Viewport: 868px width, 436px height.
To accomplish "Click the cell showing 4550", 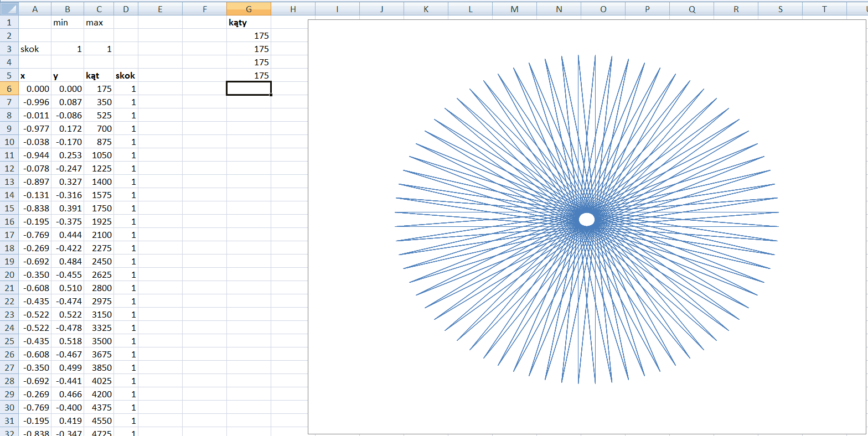I will (99, 421).
